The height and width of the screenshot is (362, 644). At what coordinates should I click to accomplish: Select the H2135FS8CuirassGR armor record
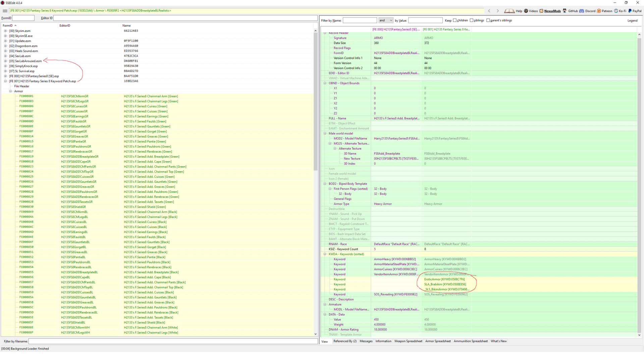pyautogui.click(x=157, y=106)
